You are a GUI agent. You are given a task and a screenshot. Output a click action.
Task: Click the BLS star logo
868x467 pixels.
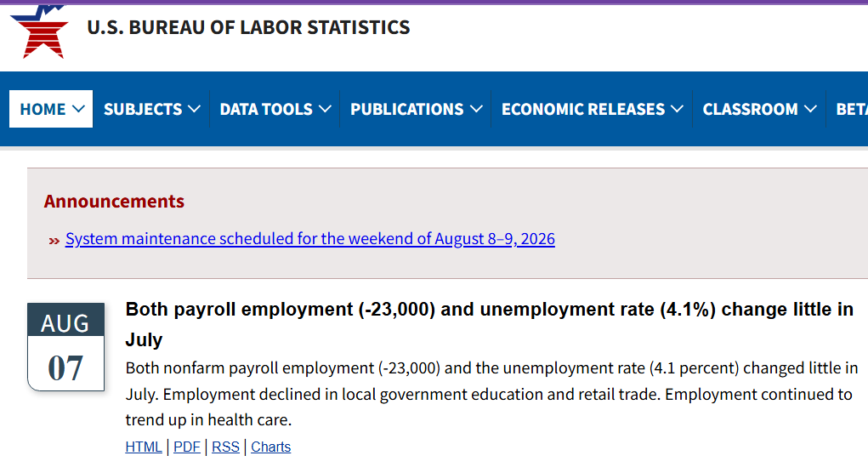coord(39,31)
